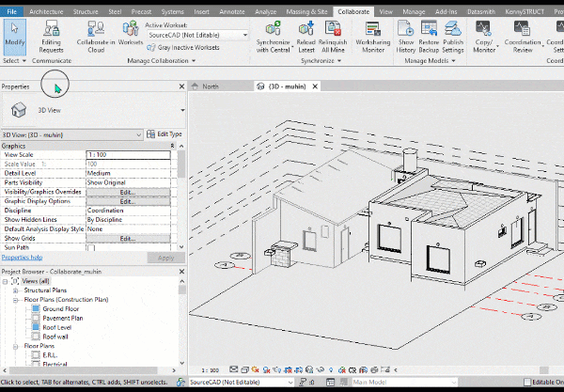Expand the Synchronize panel dropdown
This screenshot has width=564, height=392.
pyautogui.click(x=339, y=61)
